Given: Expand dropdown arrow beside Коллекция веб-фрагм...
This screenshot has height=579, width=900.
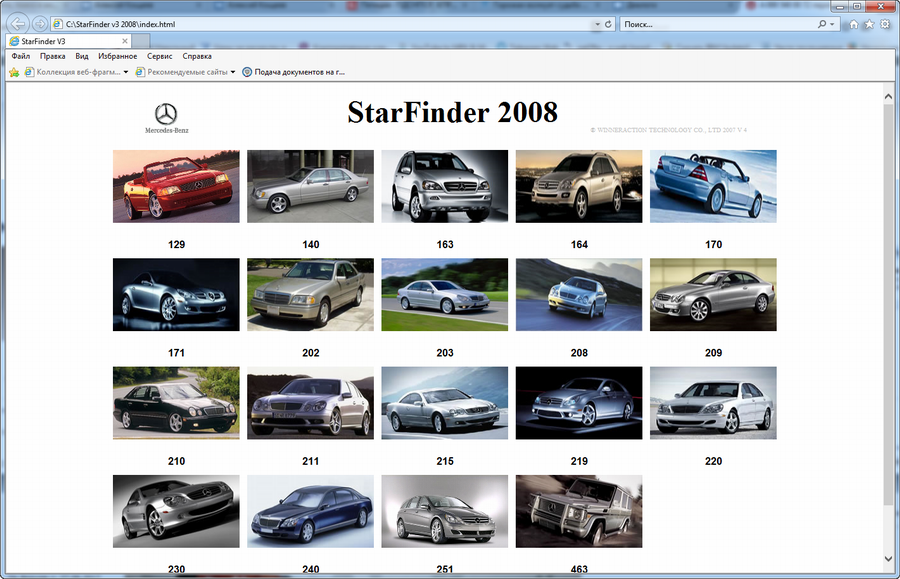Looking at the screenshot, I should point(126,72).
